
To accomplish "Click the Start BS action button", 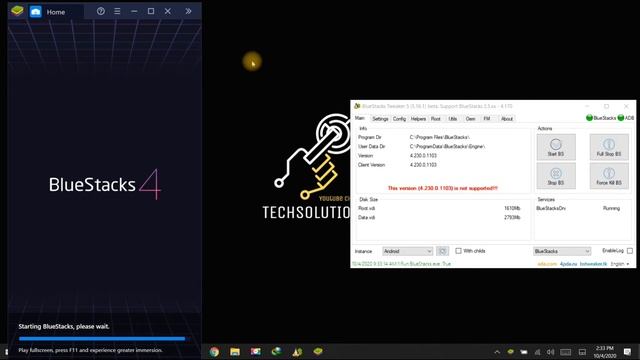I will click(x=556, y=147).
